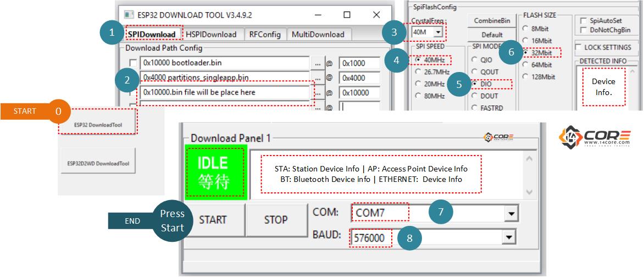Open the BAUD rate dropdown
644x277 pixels.
pyautogui.click(x=508, y=237)
